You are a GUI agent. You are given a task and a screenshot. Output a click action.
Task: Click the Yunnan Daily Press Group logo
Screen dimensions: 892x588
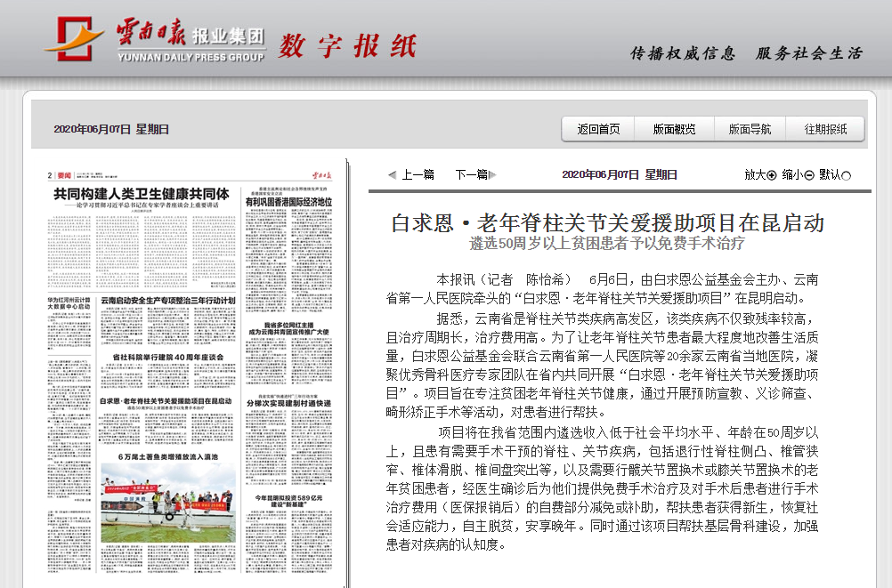[155, 38]
